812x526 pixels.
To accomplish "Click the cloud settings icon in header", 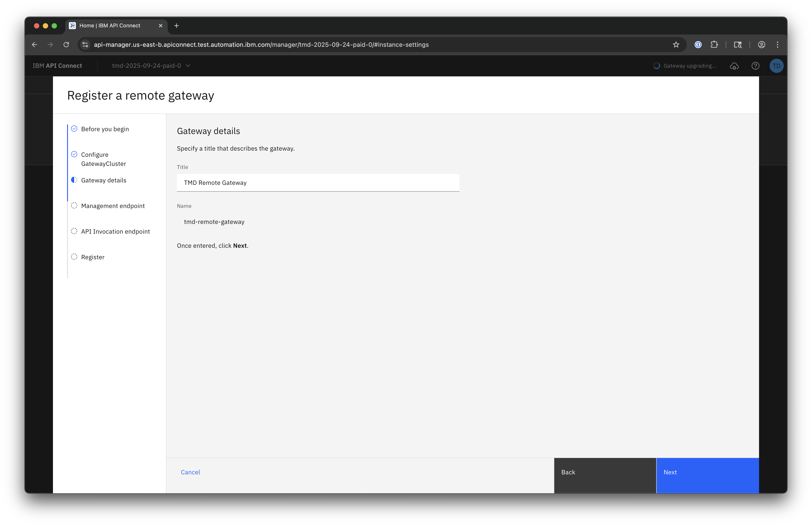I will click(x=734, y=66).
